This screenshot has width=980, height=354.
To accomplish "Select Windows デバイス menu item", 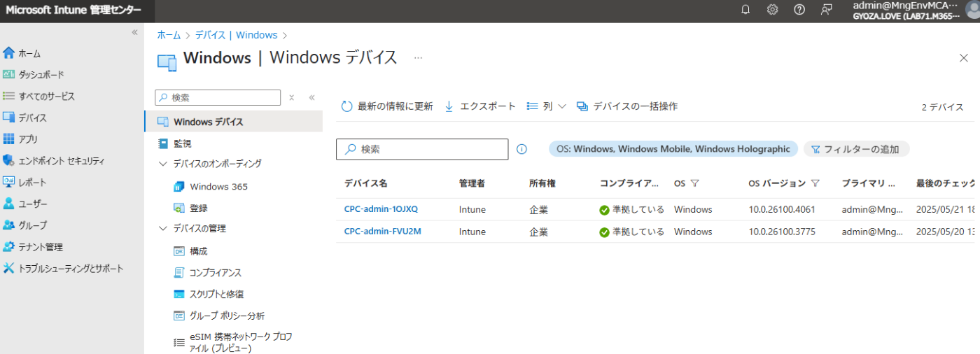I will (x=234, y=122).
